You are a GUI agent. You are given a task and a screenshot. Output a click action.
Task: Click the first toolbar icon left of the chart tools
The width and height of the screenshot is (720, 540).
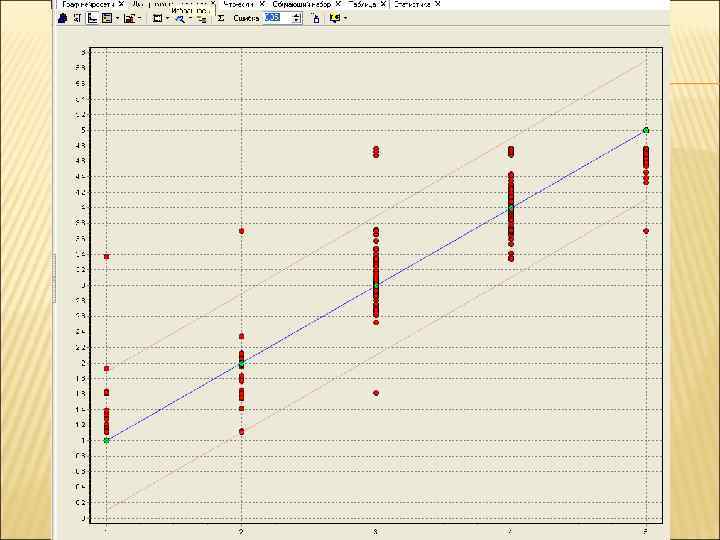63,18
